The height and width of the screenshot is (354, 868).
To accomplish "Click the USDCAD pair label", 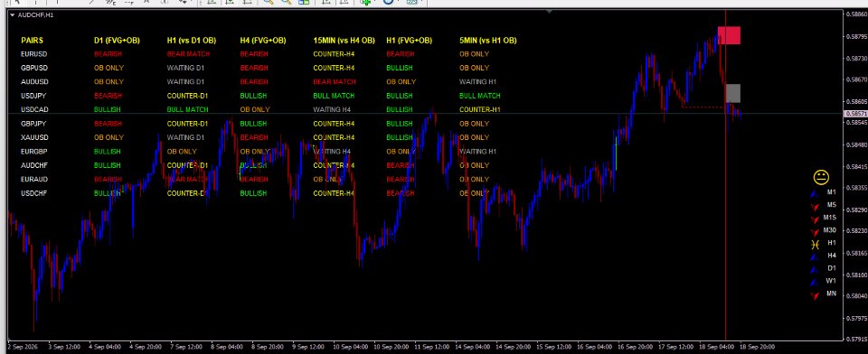I will (x=34, y=109).
